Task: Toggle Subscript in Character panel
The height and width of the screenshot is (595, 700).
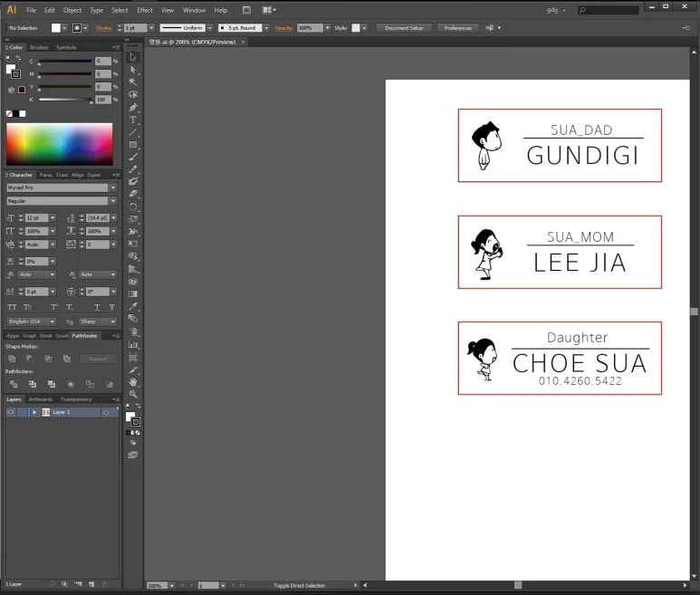Action: point(69,307)
